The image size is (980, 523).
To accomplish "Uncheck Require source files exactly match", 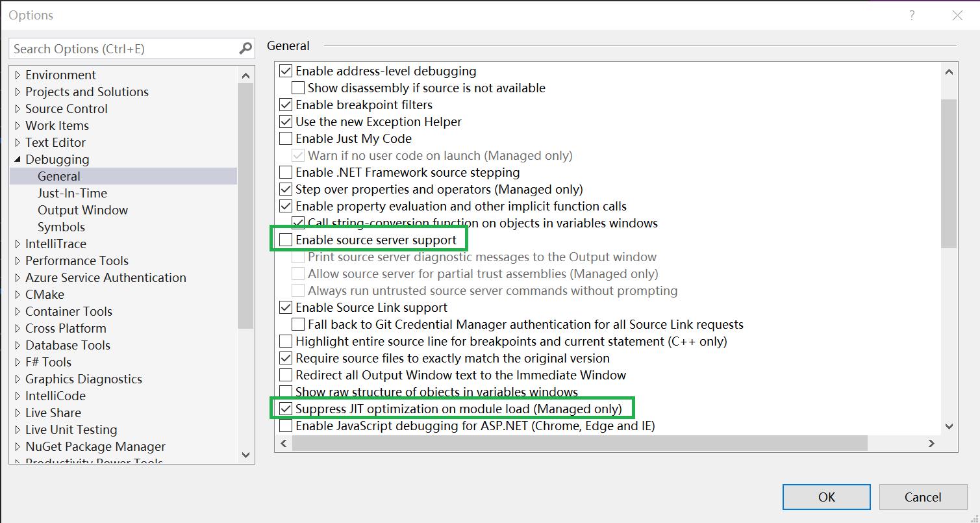I will tap(286, 358).
